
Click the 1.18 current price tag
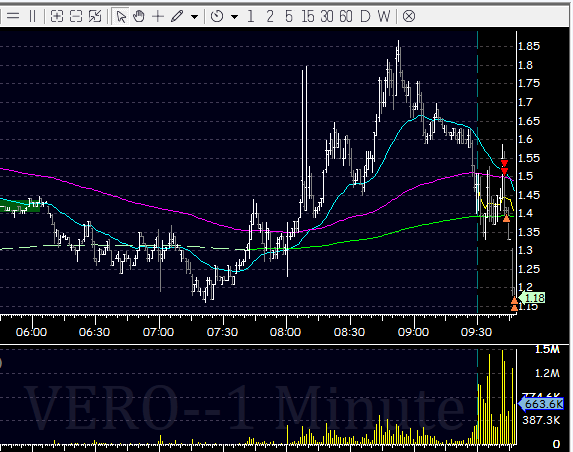coord(532,298)
